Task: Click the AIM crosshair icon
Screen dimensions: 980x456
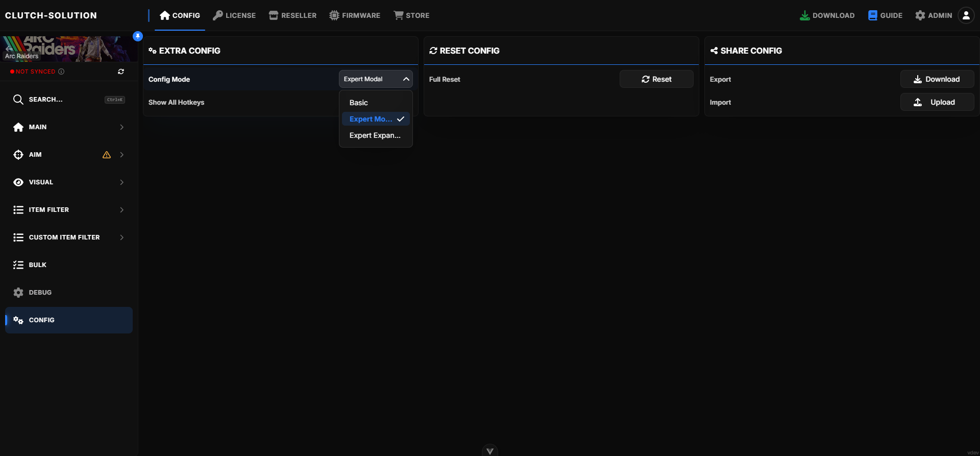Action: pyautogui.click(x=18, y=155)
